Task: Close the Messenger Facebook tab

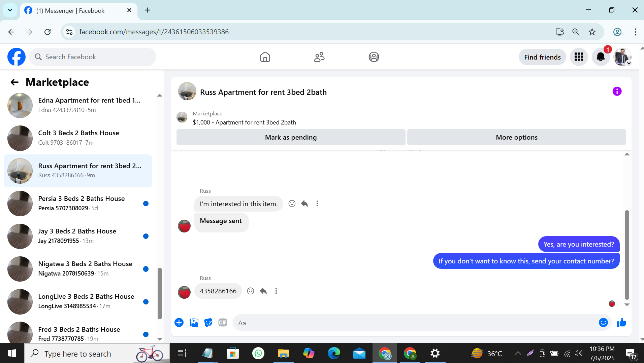Action: coord(129,10)
